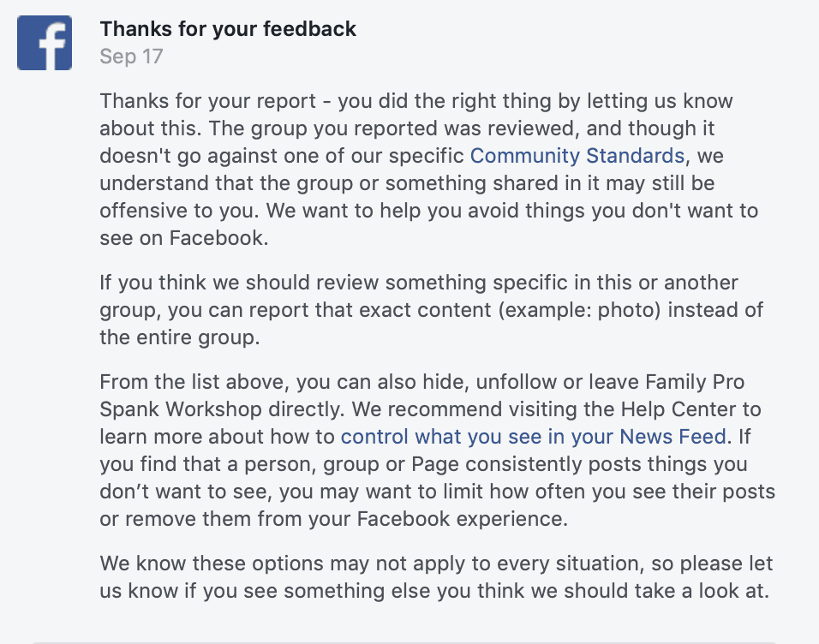Screen dimensions: 819x644
Task: Click the Facebook experience phrase
Action: (462, 519)
